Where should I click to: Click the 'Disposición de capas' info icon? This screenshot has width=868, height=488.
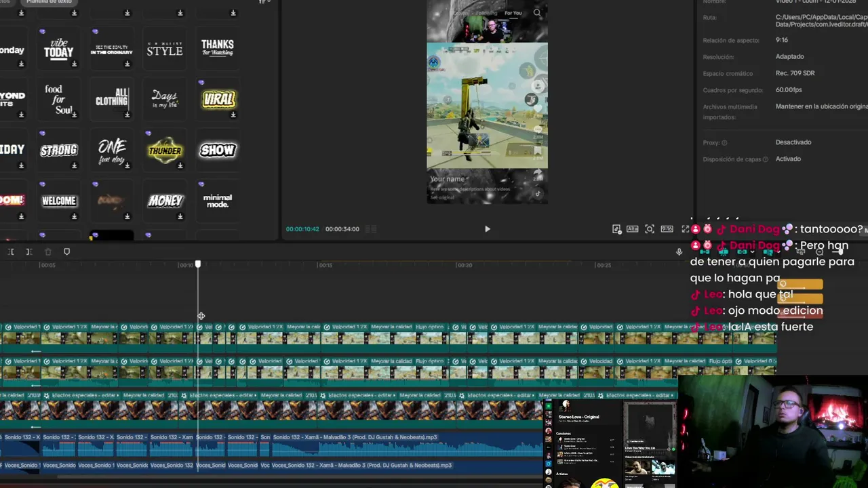[766, 159]
